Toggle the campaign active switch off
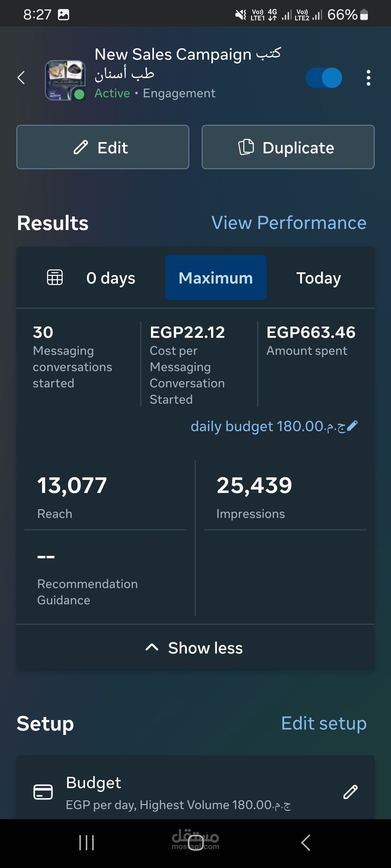This screenshot has width=391, height=868. click(x=324, y=78)
